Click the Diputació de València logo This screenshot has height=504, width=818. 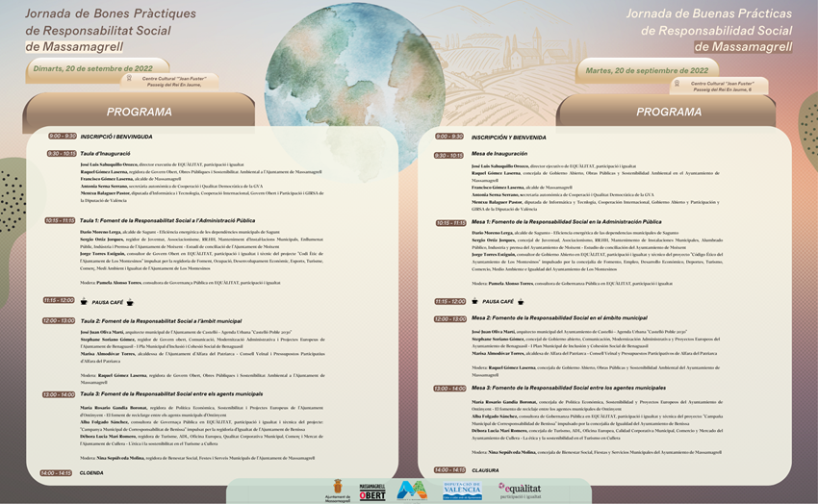tap(462, 491)
